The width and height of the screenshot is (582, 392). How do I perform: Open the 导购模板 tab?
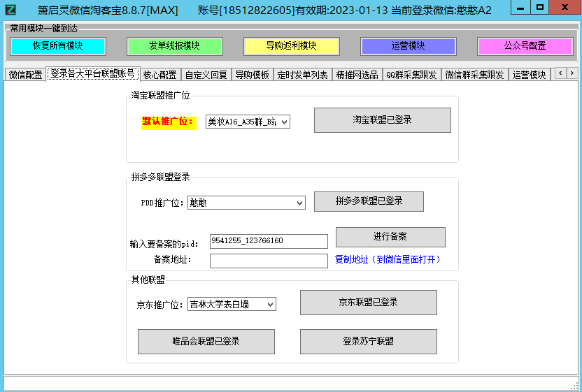(x=253, y=75)
